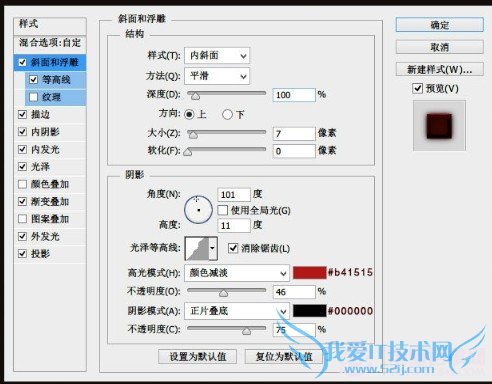
Task: Open the 内阴影 settings row
Action: pyautogui.click(x=50, y=132)
